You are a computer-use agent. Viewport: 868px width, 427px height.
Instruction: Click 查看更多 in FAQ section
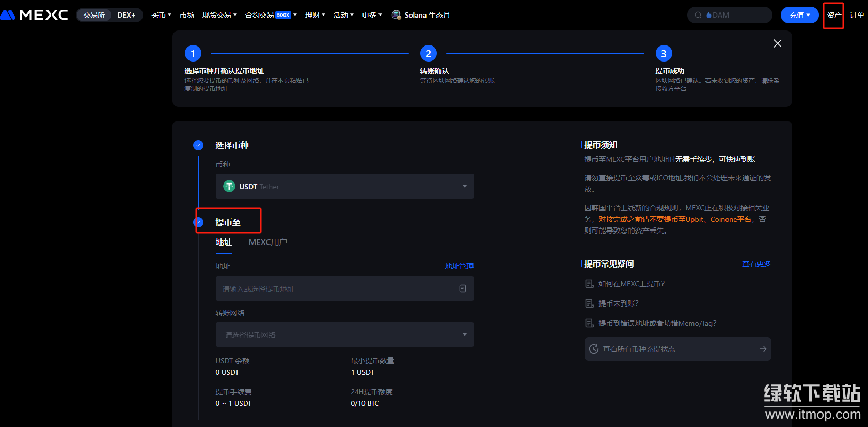756,264
